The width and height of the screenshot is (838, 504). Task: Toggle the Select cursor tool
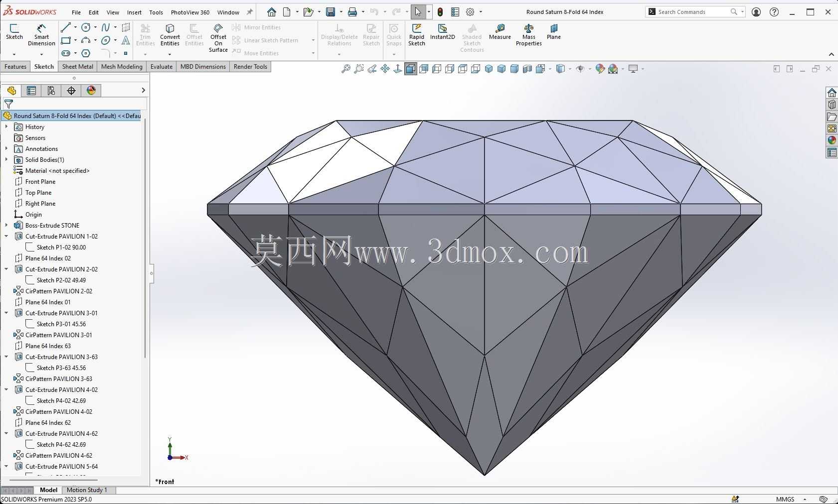coord(418,12)
